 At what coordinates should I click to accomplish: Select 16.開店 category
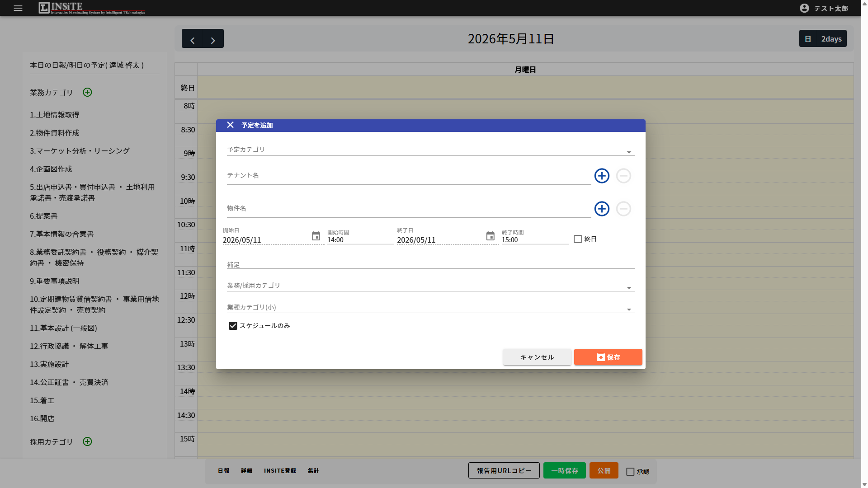click(42, 418)
